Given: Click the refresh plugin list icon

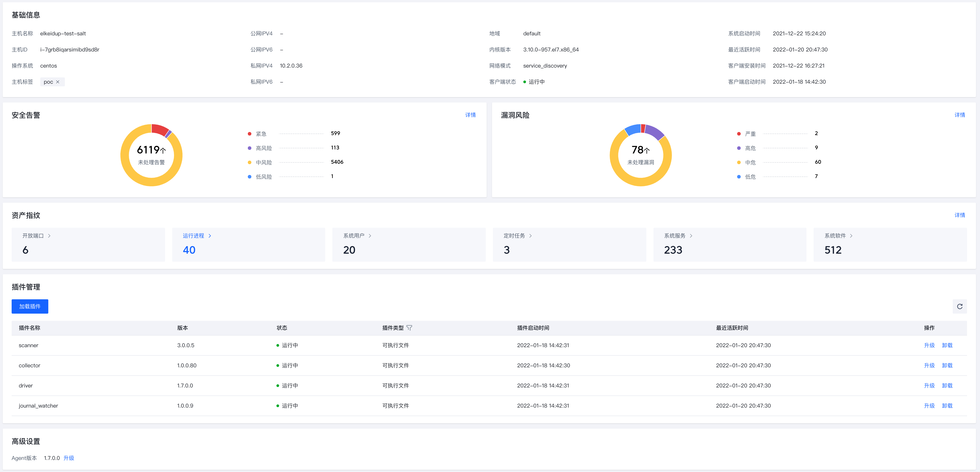Looking at the screenshot, I should 959,306.
